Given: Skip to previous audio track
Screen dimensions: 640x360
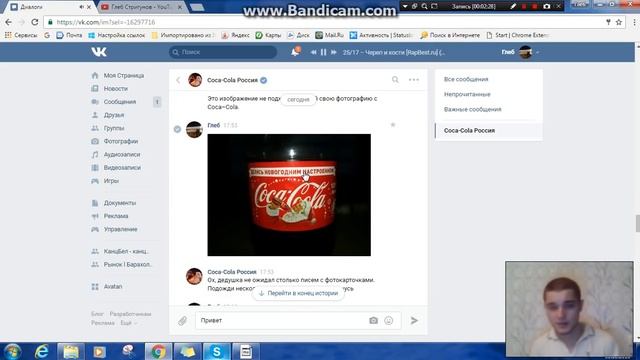Looking at the screenshot, I should [x=313, y=52].
